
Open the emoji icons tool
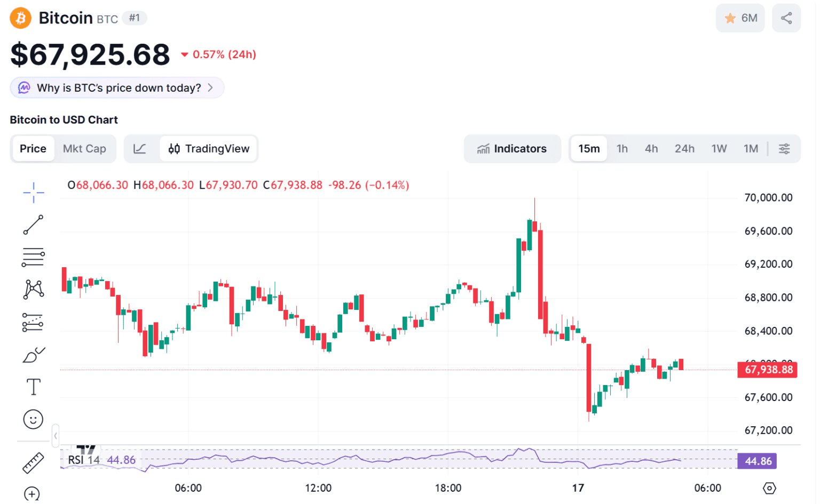33,419
